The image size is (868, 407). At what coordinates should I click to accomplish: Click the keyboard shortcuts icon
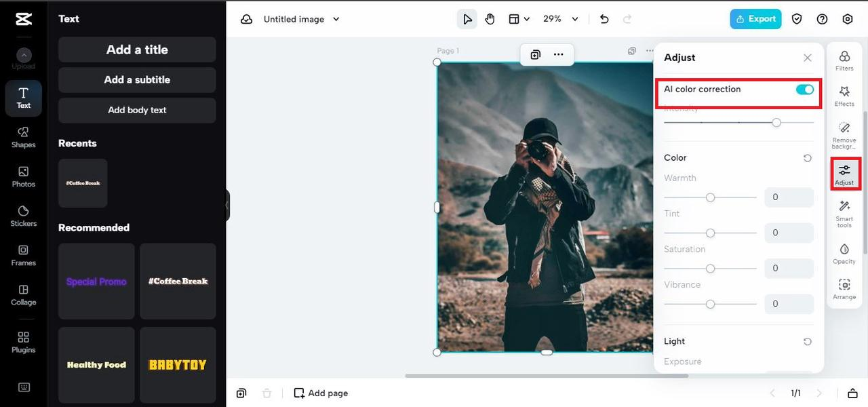click(24, 387)
